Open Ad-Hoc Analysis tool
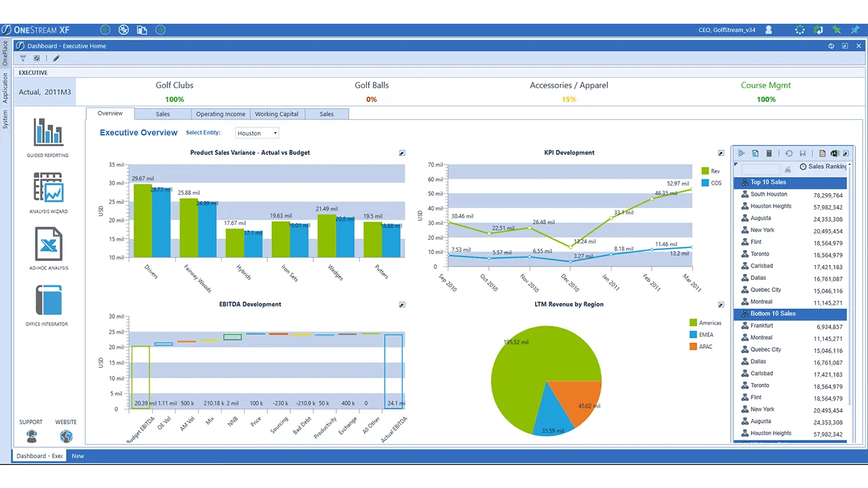This screenshot has width=868, height=488. point(47,244)
